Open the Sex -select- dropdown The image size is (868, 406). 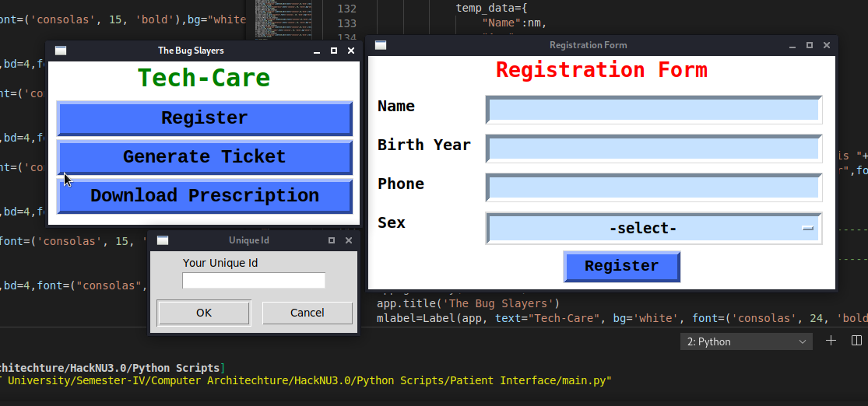pyautogui.click(x=654, y=228)
